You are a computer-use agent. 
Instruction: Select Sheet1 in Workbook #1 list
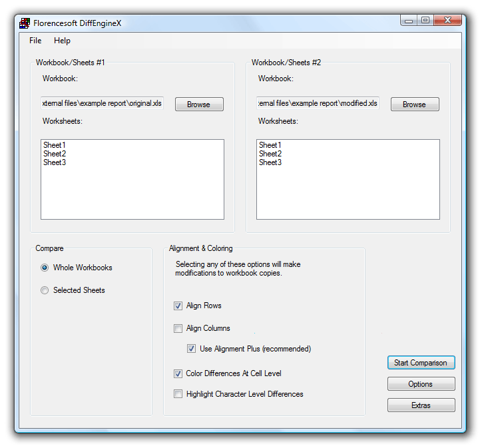point(55,145)
